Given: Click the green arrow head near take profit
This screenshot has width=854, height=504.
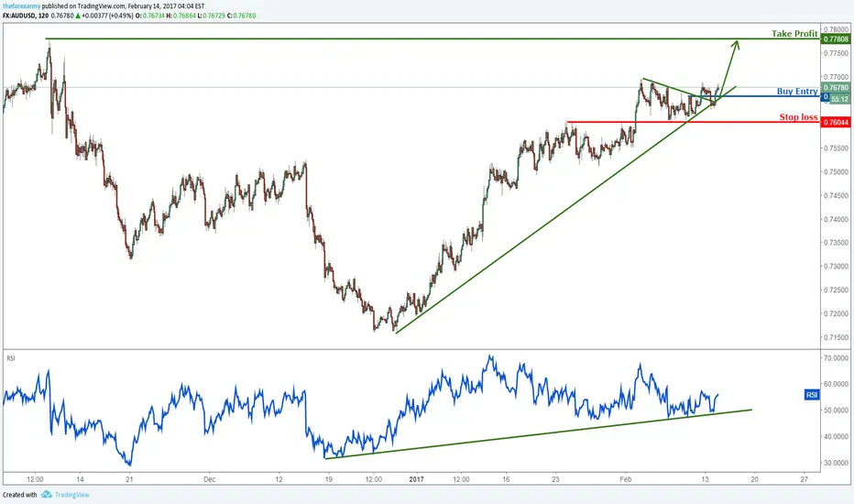Looking at the screenshot, I should (x=735, y=44).
